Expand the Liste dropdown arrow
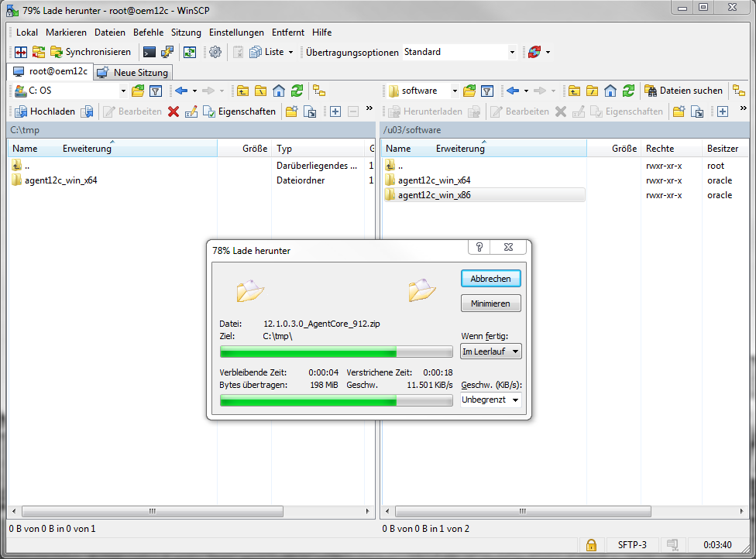 pyautogui.click(x=290, y=52)
